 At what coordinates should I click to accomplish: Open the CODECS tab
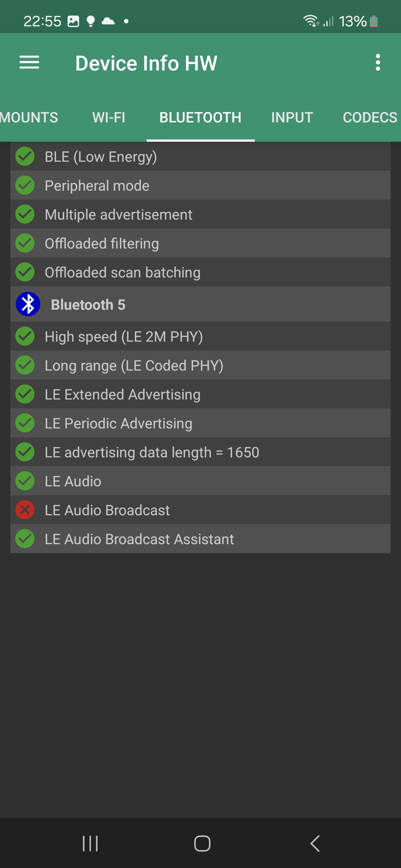[x=370, y=118]
